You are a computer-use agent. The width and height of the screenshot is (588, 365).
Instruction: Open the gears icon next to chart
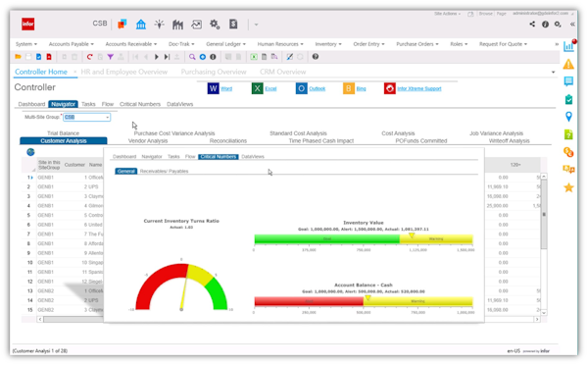pyautogui.click(x=215, y=25)
